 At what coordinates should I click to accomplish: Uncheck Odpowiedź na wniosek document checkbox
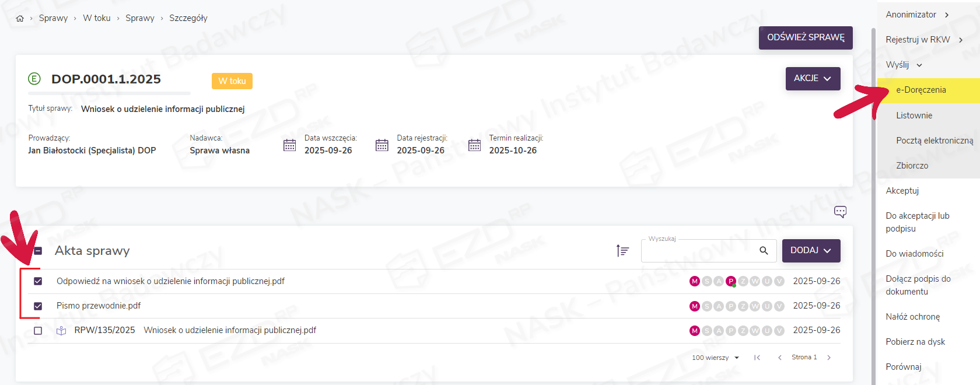coord(38,281)
